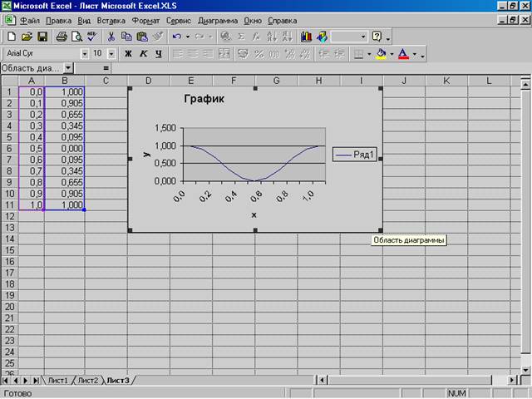Click the right arrow on horizontal scrollbar
Viewport: 532px width, 399px height.
[x=512, y=381]
